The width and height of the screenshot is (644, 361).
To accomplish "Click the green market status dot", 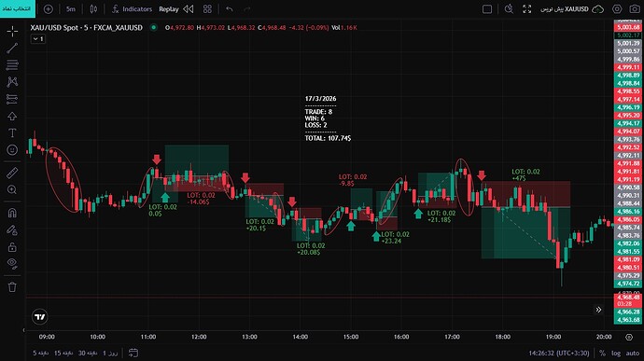I will 154,27.
